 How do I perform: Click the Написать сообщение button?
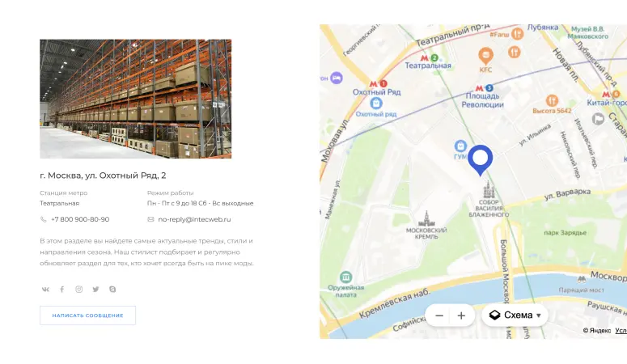pyautogui.click(x=87, y=315)
